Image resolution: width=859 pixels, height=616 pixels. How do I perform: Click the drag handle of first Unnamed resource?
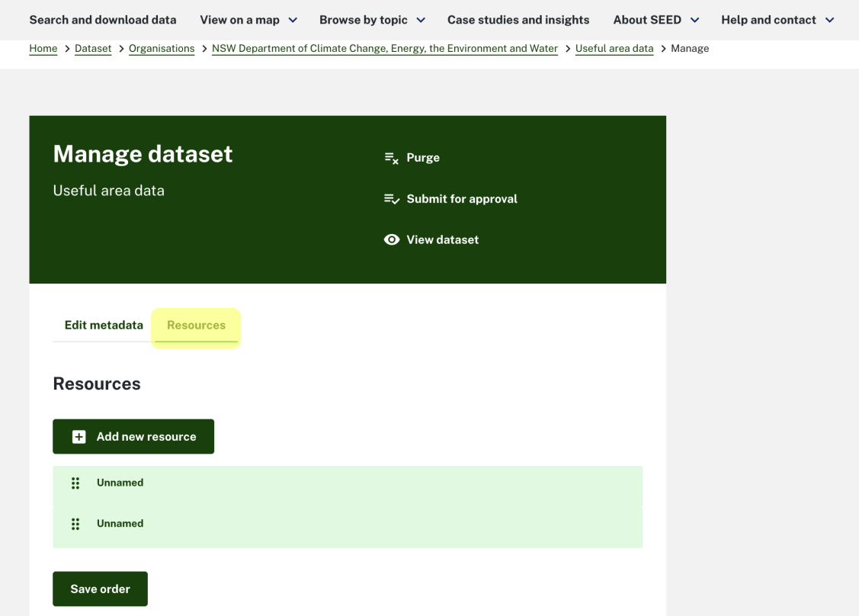coord(75,483)
